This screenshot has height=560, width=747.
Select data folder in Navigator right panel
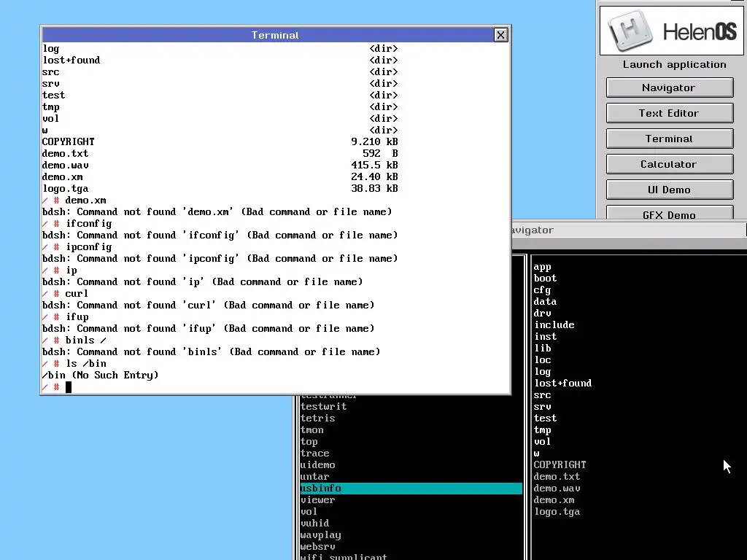tap(545, 301)
